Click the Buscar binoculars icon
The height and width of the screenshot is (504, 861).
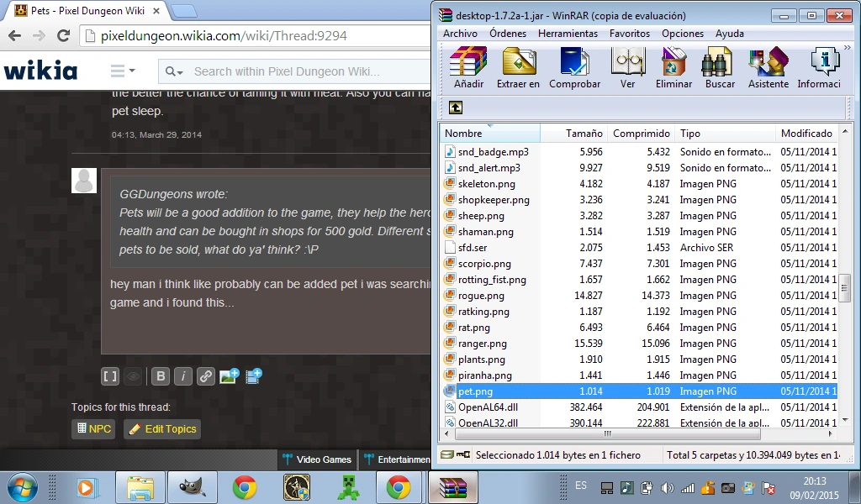pyautogui.click(x=720, y=67)
